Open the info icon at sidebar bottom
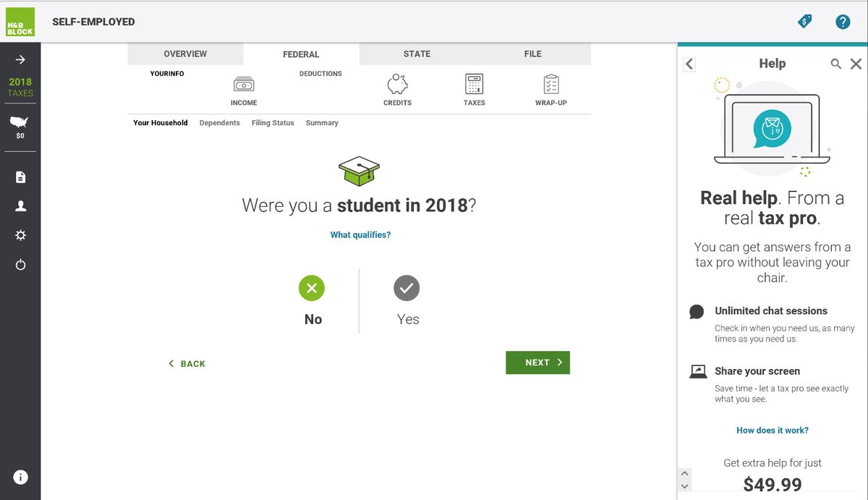868x500 pixels. [20, 477]
